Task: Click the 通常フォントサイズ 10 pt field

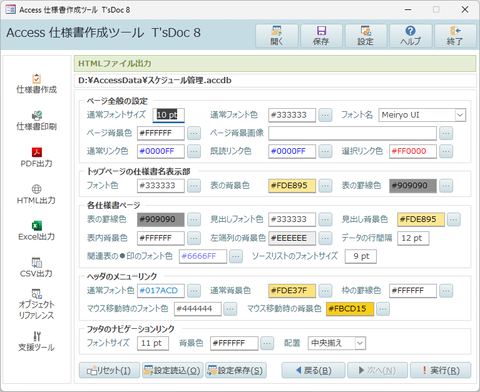Action: point(168,115)
